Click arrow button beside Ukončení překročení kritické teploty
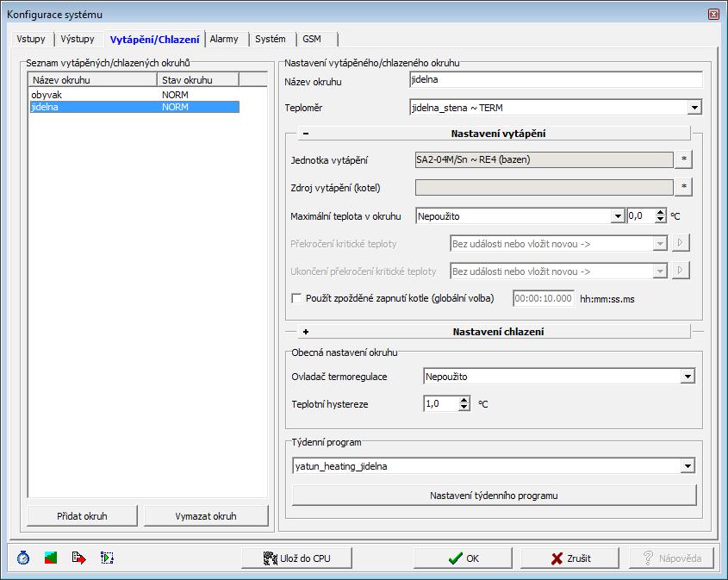The image size is (728, 580). (680, 271)
